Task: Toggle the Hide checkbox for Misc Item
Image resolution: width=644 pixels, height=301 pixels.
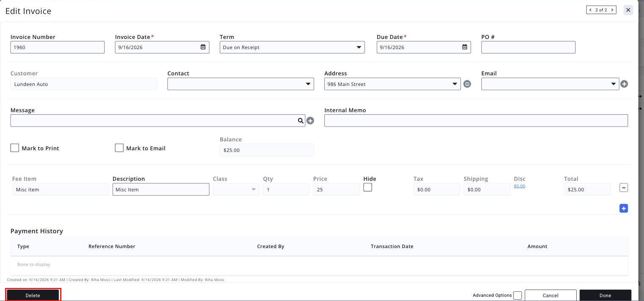Action: click(368, 187)
